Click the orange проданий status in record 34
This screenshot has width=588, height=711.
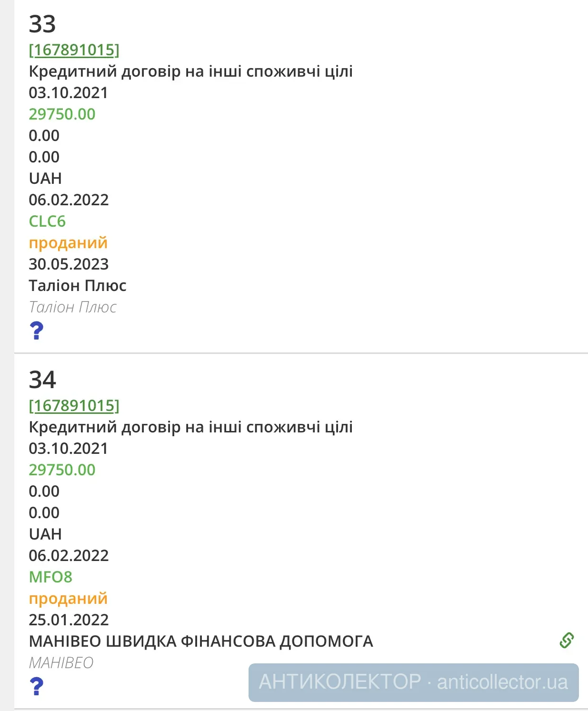pos(68,598)
